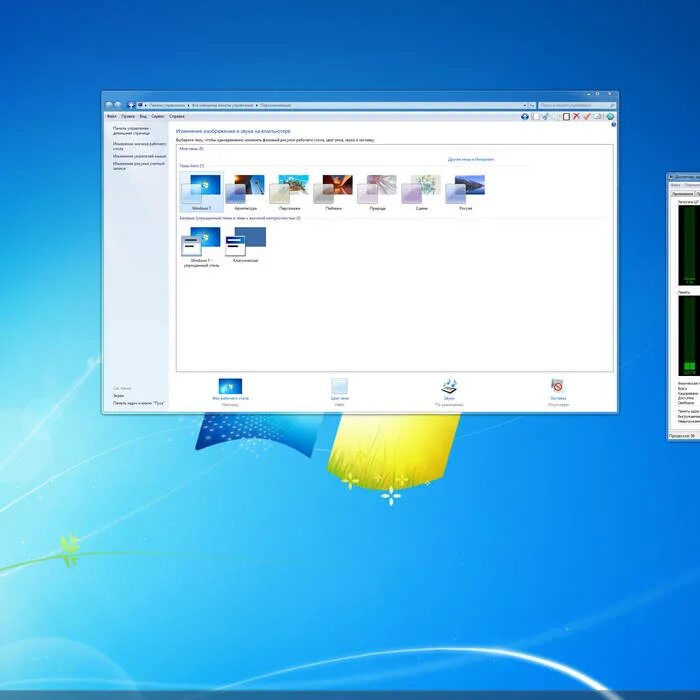Select Windows 7 упрощенный стиль theme
Viewport: 700px width, 700px height.
201,247
